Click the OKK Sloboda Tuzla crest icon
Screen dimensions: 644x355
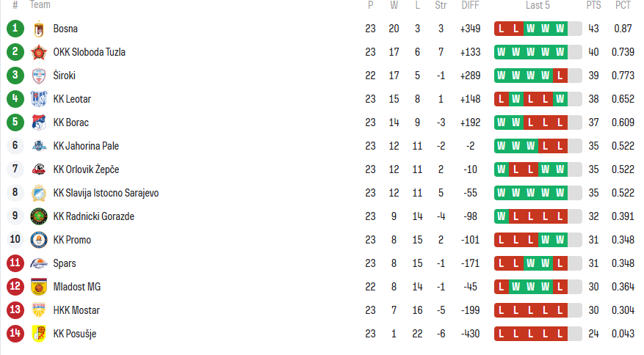(39, 52)
